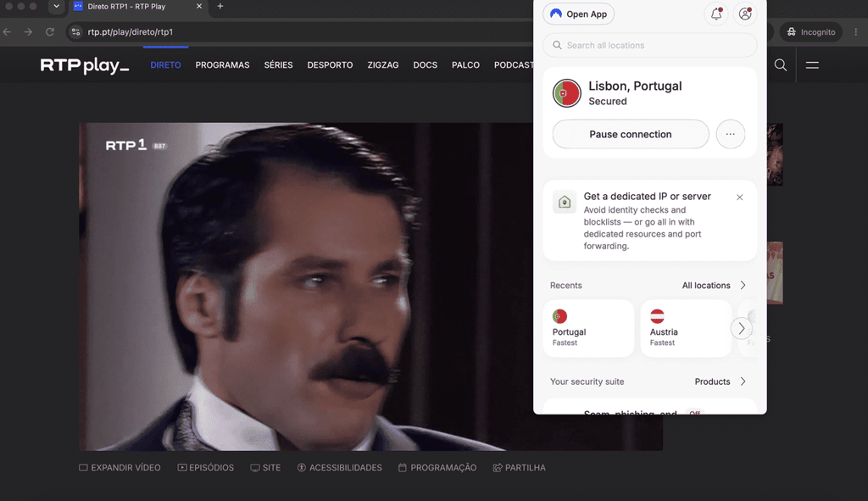
Task: Go forward in browser history
Action: point(28,32)
